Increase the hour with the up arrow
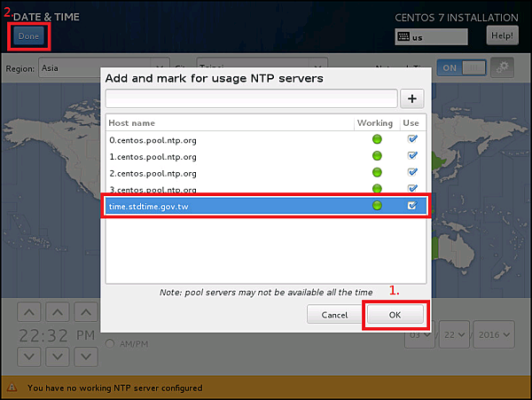 tap(29, 311)
